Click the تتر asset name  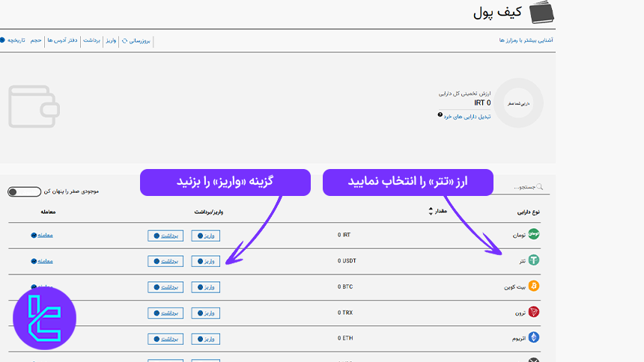click(x=523, y=261)
